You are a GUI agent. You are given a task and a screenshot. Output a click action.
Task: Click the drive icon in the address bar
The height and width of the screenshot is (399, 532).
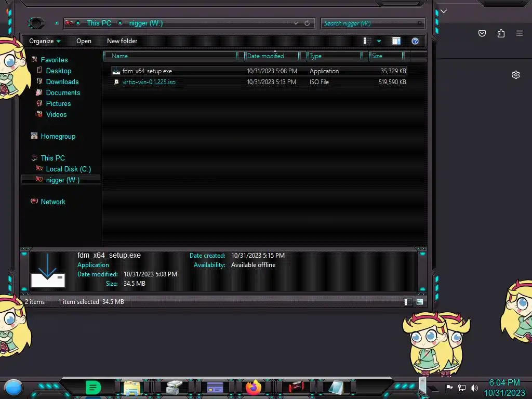coord(69,23)
